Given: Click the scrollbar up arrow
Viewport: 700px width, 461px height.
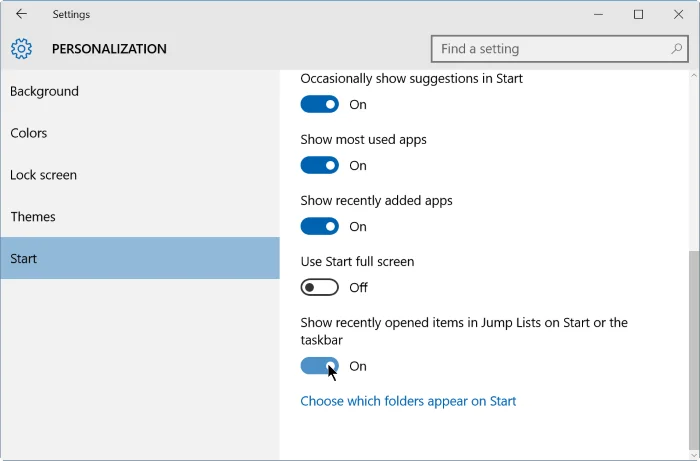Looking at the screenshot, I should pos(694,76).
